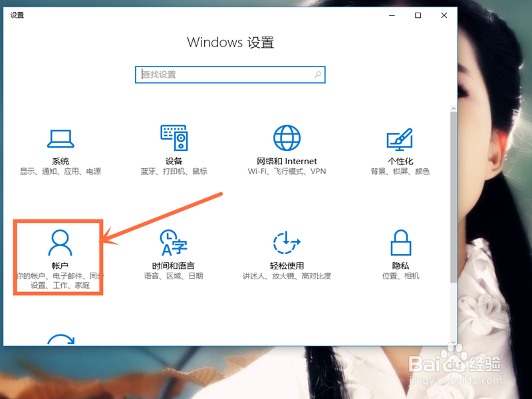Click the 显示、通知、应用、电源 description
Viewport: 532px width, 399px height.
[x=61, y=172]
